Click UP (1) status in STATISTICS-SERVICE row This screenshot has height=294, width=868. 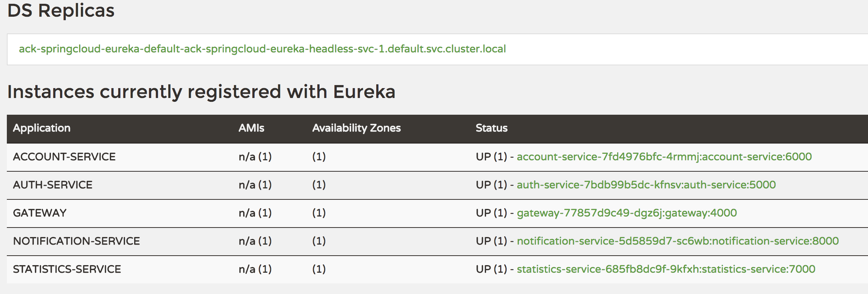coord(491,269)
